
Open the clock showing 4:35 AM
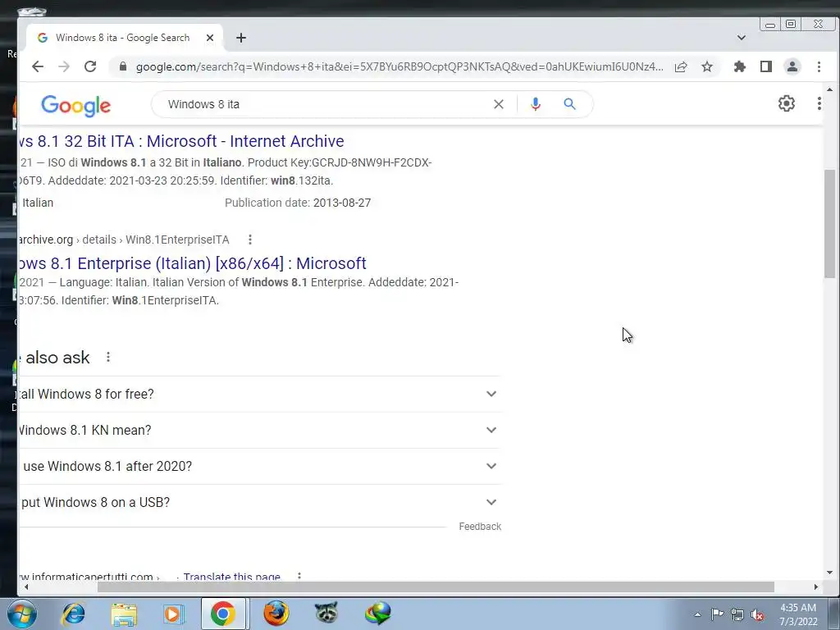coord(798,614)
